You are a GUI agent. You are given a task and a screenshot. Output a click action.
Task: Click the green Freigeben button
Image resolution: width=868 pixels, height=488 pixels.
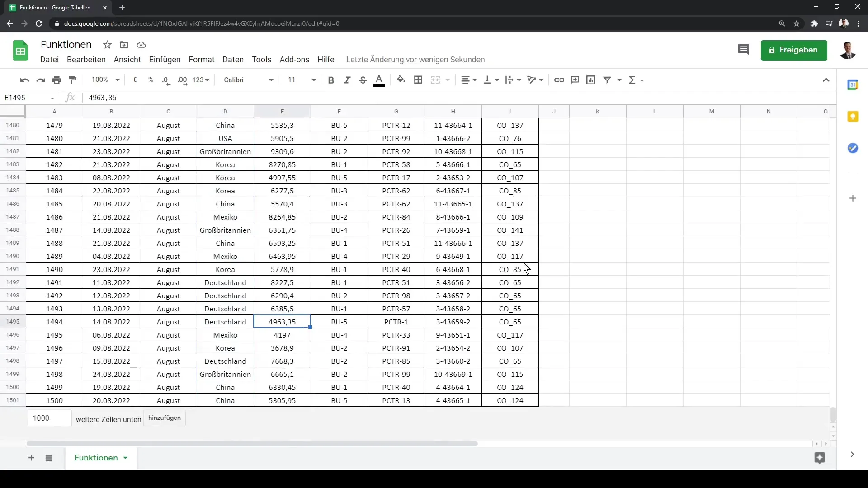pos(794,50)
